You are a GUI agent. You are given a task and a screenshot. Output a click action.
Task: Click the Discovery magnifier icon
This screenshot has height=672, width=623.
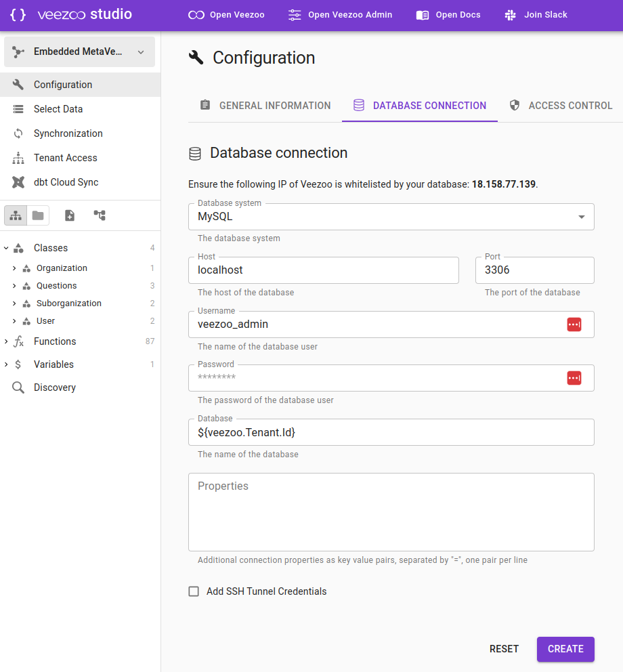[18, 387]
